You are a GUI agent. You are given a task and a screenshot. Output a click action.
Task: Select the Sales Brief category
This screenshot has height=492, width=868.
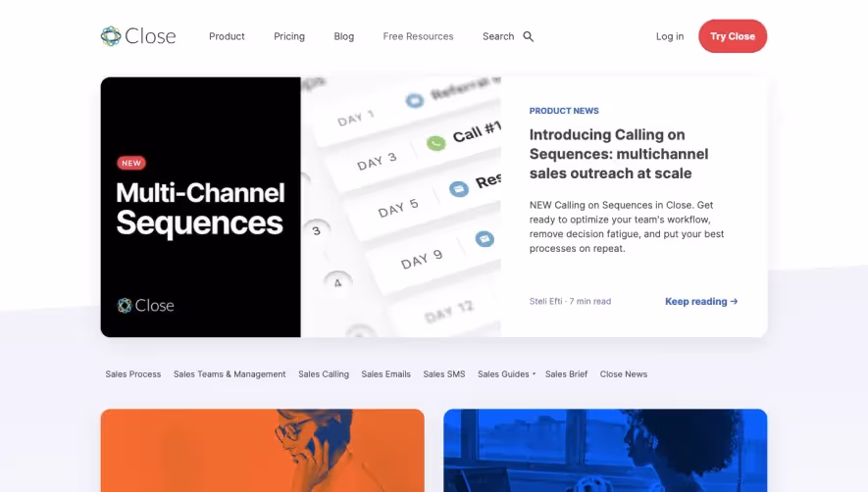[566, 374]
